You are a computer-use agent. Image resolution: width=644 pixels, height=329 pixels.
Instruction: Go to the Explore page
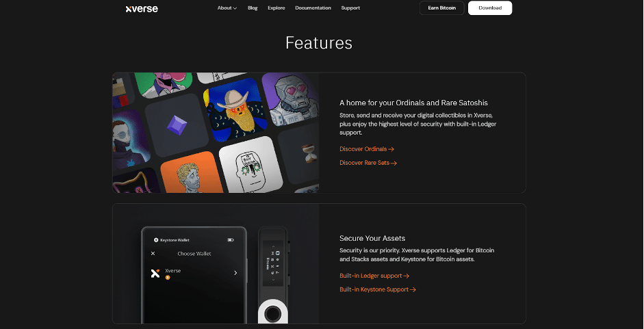(x=276, y=8)
